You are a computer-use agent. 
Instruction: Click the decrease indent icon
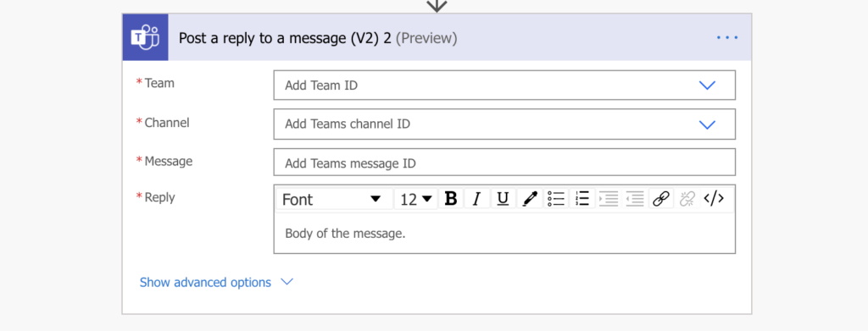(x=634, y=198)
